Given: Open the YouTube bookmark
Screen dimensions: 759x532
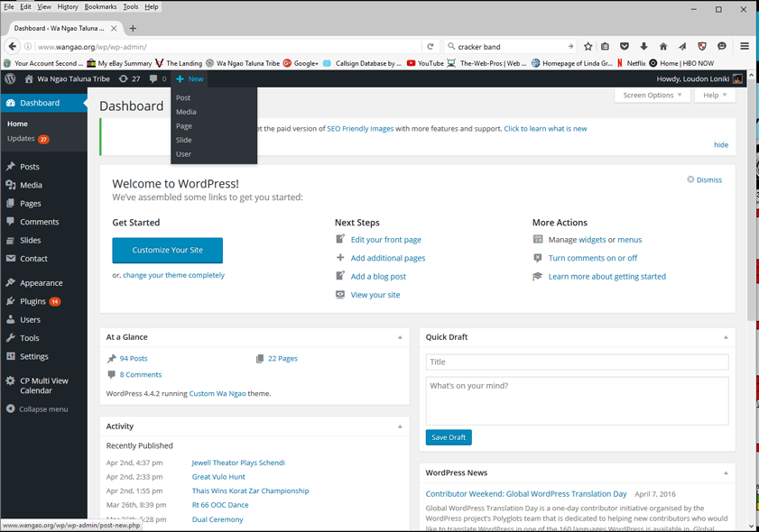Looking at the screenshot, I should click(425, 63).
